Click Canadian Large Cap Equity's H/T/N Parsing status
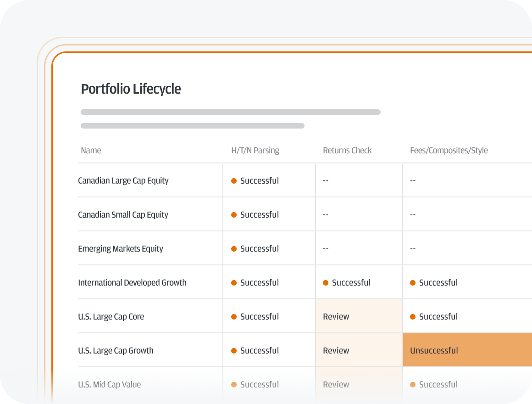The image size is (532, 404). coord(255,180)
